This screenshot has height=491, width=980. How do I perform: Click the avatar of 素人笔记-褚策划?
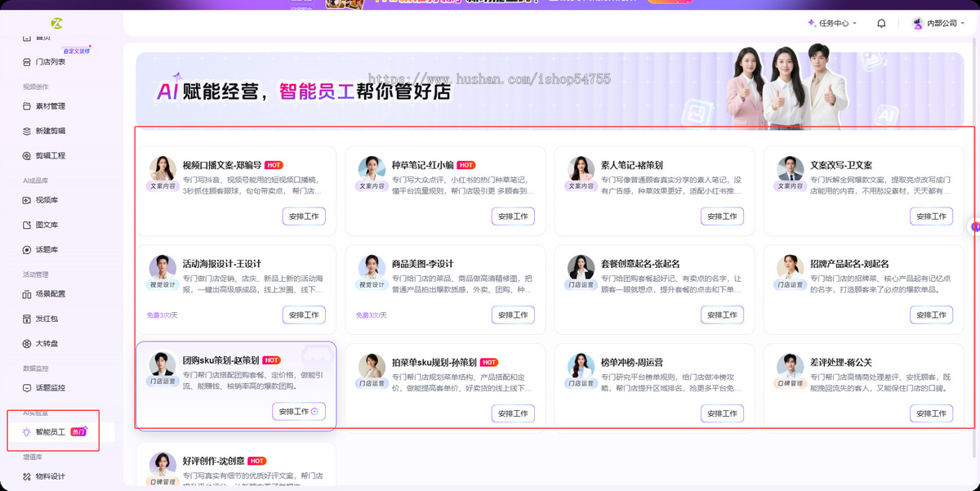581,169
